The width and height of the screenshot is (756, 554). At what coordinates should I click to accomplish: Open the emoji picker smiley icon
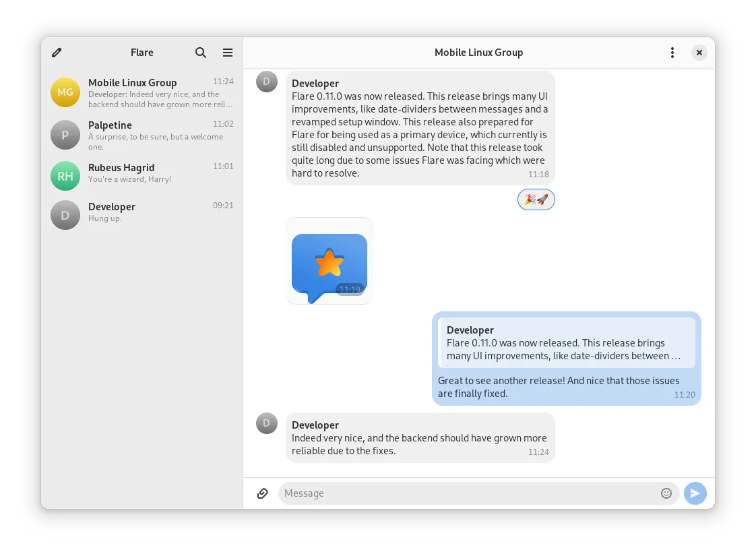click(666, 493)
